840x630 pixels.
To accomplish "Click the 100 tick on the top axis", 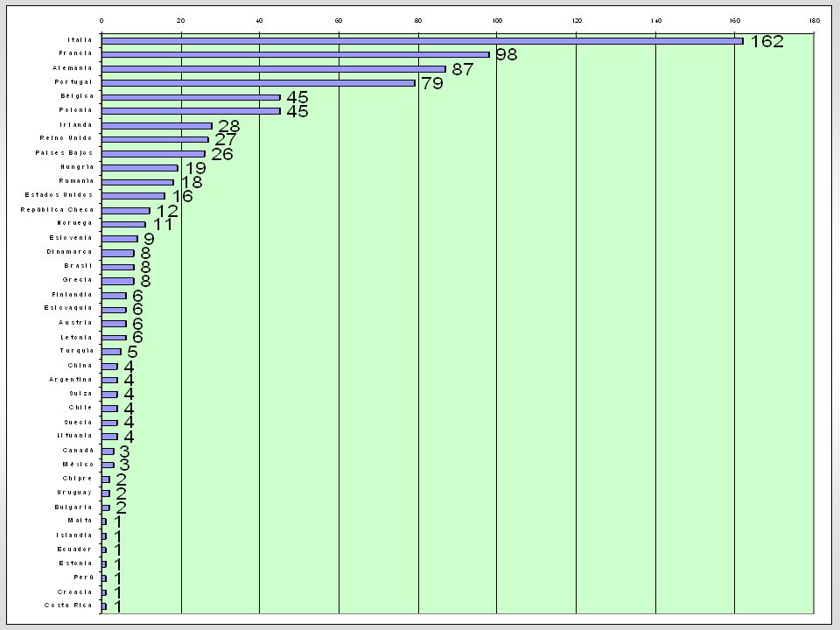I will click(497, 21).
